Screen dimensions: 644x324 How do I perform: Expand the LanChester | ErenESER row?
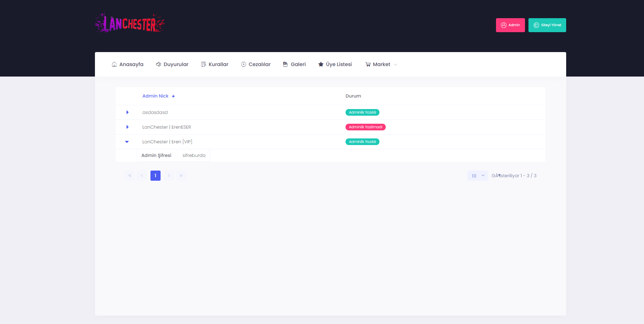tap(127, 127)
